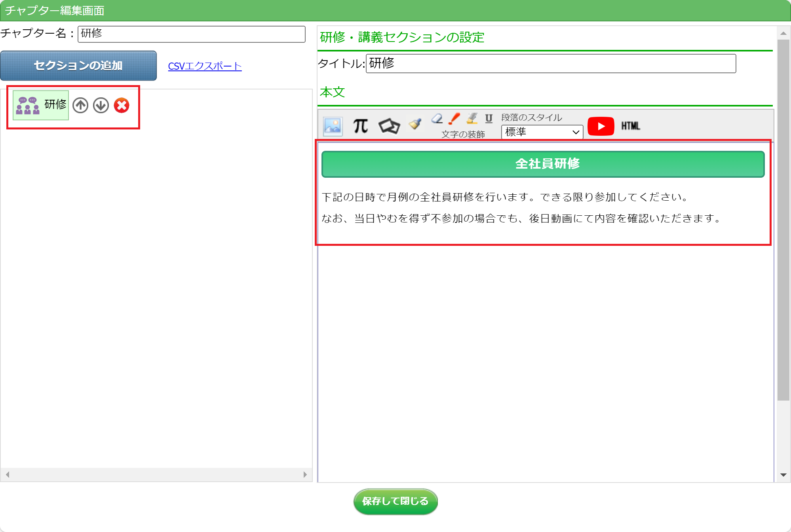Click the yellow highlighter icon
The width and height of the screenshot is (791, 532).
pos(472,118)
